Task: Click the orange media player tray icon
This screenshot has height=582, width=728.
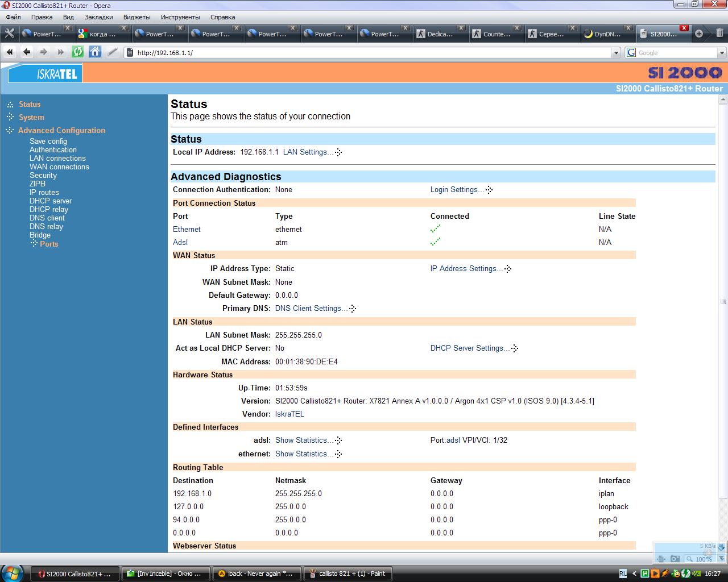Action: click(655, 573)
